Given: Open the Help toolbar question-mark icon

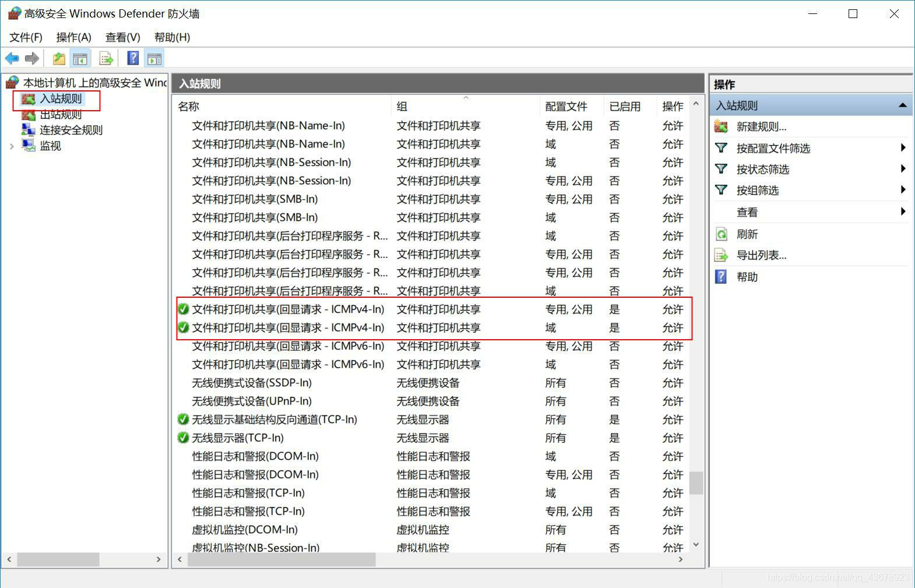Looking at the screenshot, I should pos(133,58).
